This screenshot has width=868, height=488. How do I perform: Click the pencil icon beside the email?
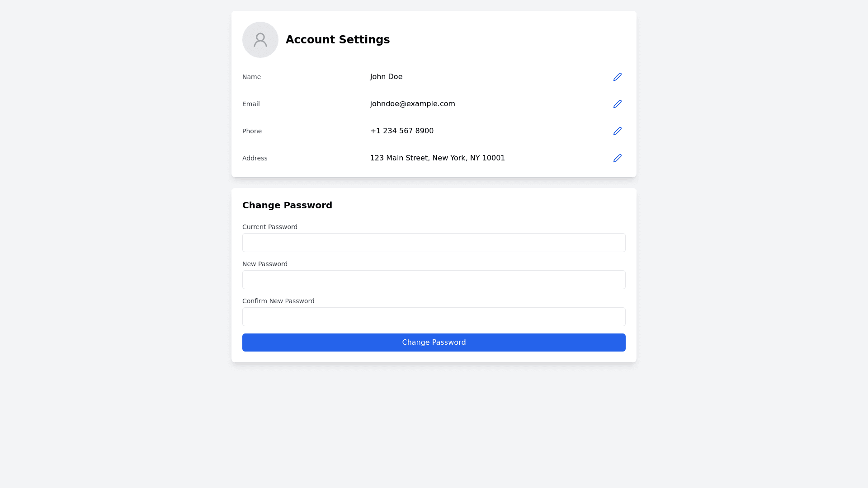point(618,104)
